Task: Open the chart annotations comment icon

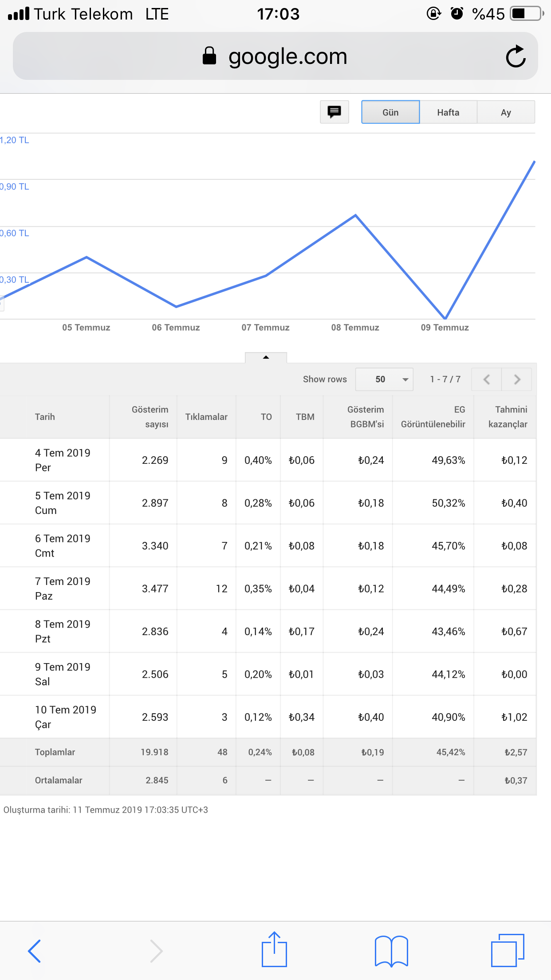Action: coord(335,112)
